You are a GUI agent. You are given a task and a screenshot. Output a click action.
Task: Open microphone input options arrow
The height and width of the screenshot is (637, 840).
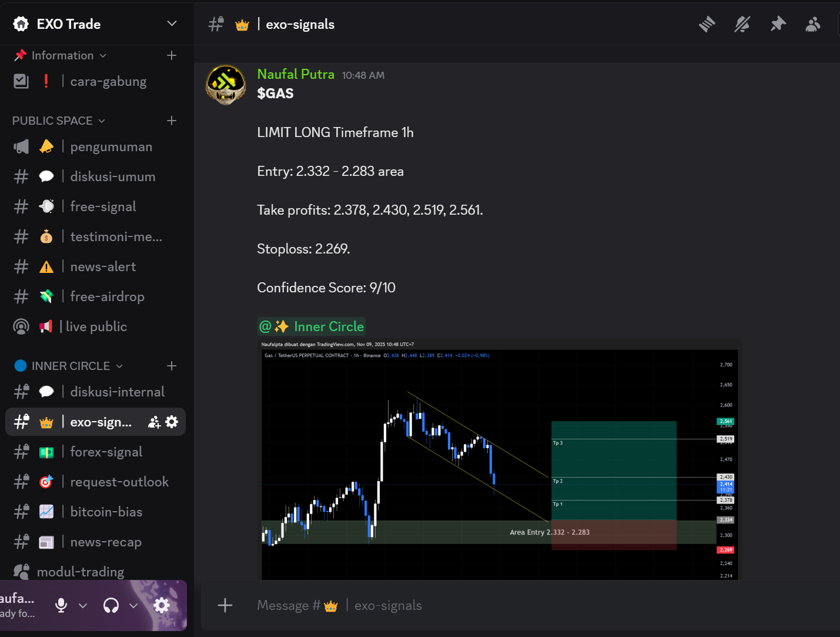tap(83, 605)
